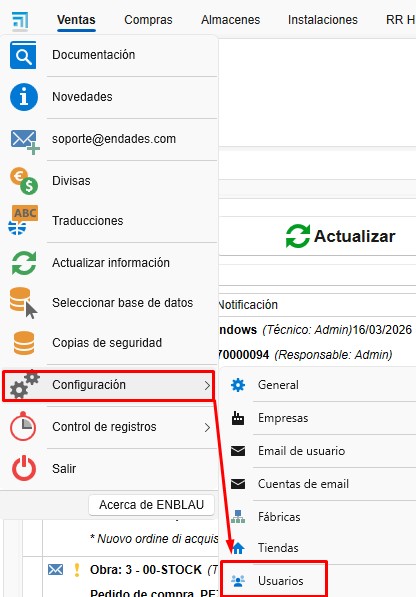
Task: Click the Fábricas hierarchy icon
Action: pos(238,517)
